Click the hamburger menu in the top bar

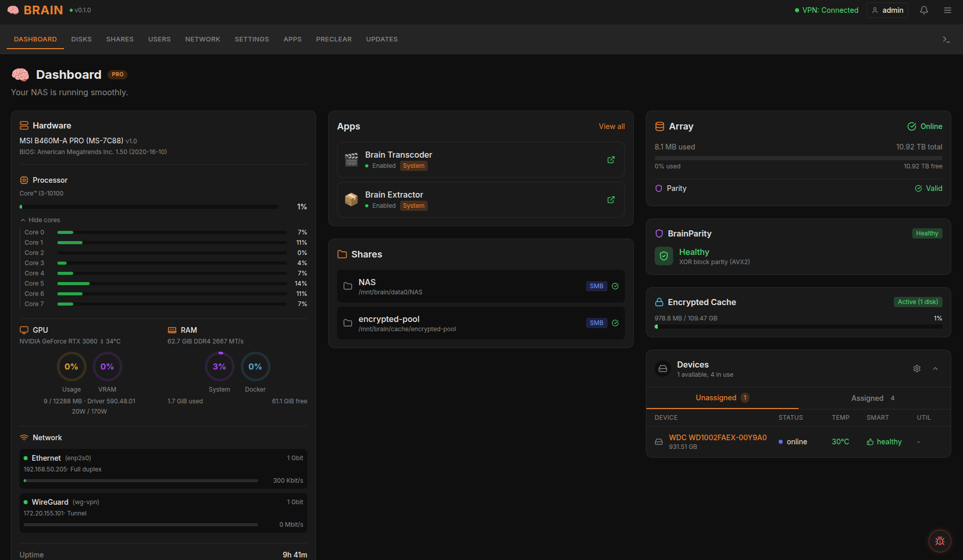click(948, 10)
